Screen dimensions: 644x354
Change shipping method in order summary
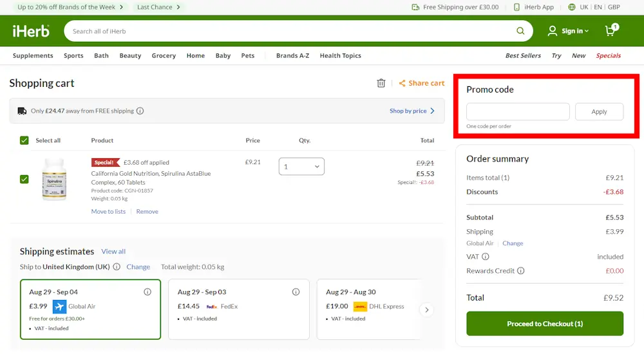513,243
